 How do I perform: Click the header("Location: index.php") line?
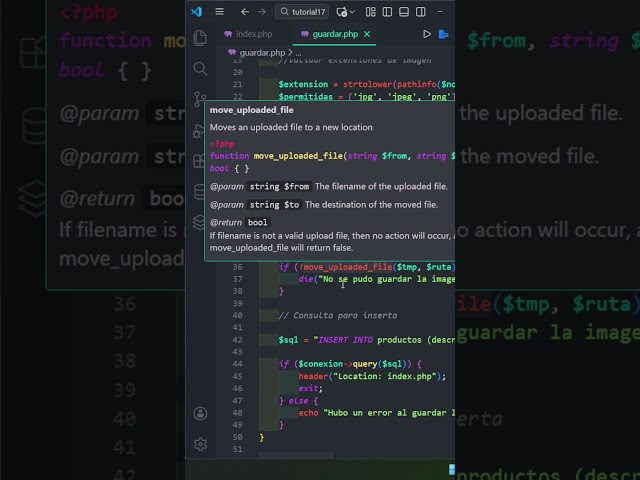[x=372, y=376]
